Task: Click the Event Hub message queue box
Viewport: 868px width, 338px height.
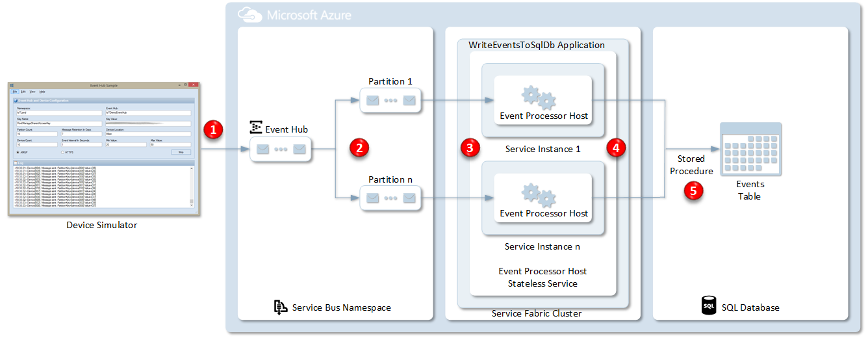Action: click(x=281, y=149)
